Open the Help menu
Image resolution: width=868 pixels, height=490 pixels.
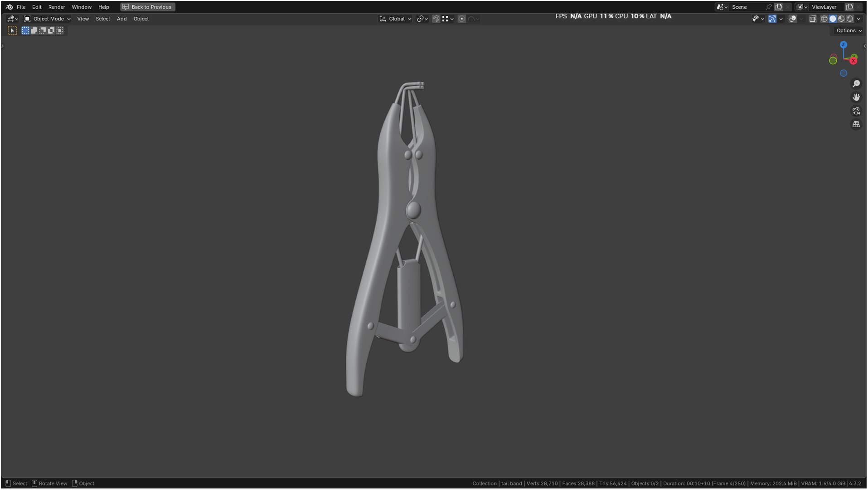point(104,7)
